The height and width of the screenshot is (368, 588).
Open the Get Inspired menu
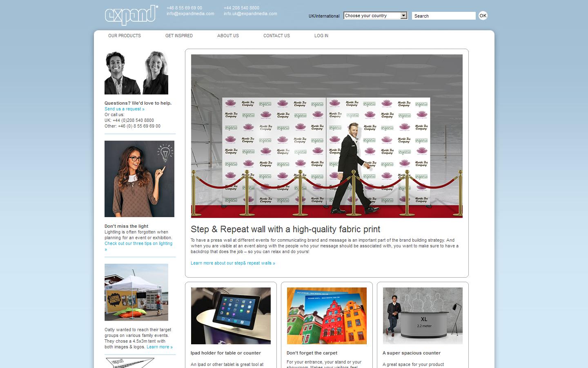[179, 36]
